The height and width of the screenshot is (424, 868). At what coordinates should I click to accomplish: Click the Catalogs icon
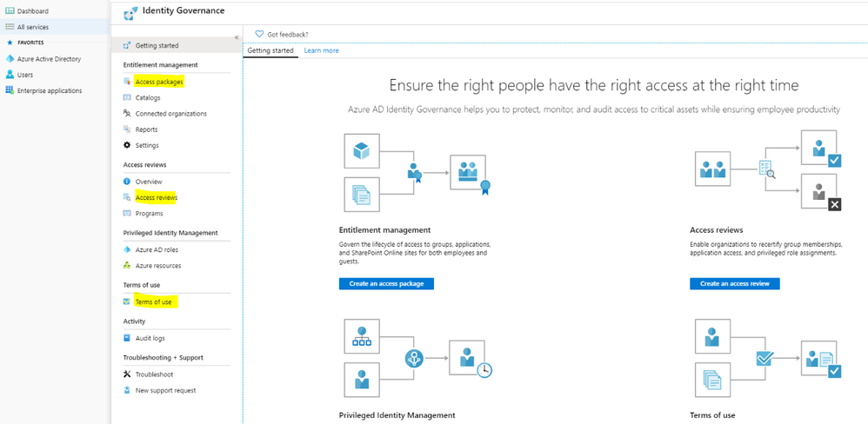tap(127, 98)
